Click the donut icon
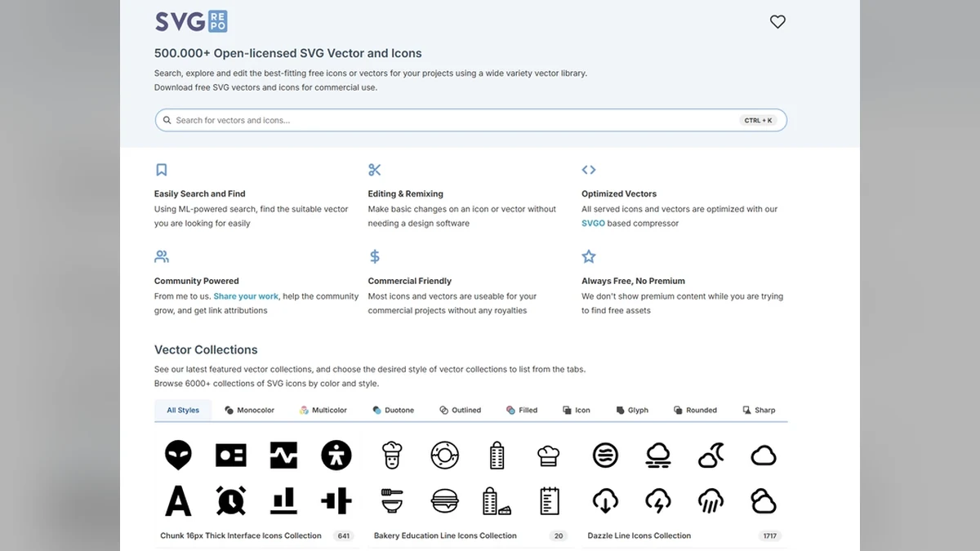The height and width of the screenshot is (551, 980). [x=445, y=455]
